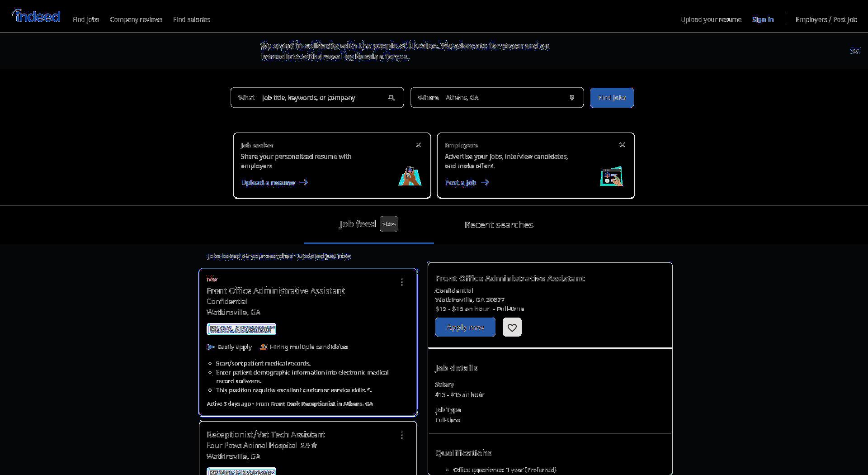Save job with the heart icon
868x475 pixels.
pos(512,327)
